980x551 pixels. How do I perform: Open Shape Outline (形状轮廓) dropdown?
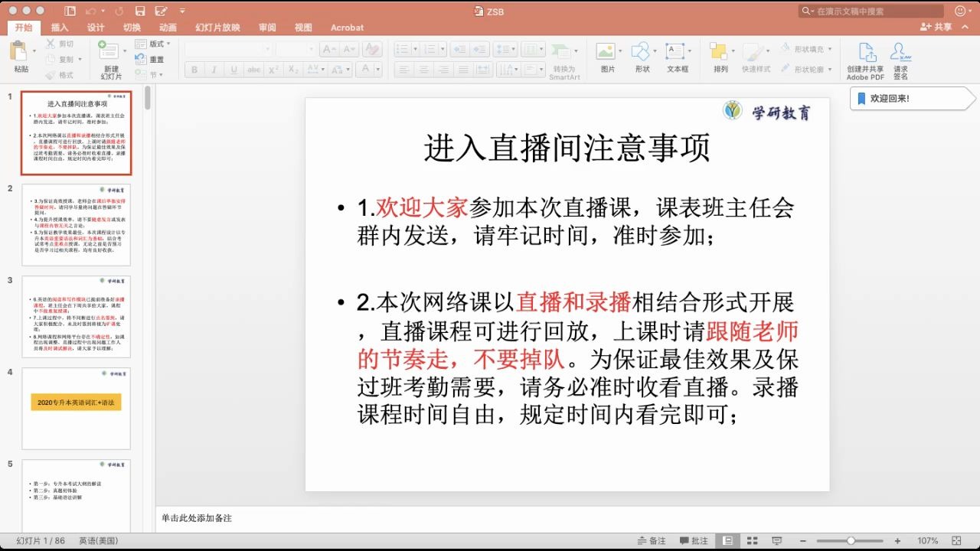click(x=806, y=69)
